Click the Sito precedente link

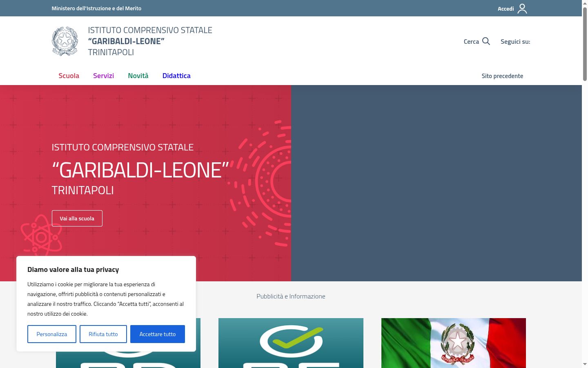(502, 76)
